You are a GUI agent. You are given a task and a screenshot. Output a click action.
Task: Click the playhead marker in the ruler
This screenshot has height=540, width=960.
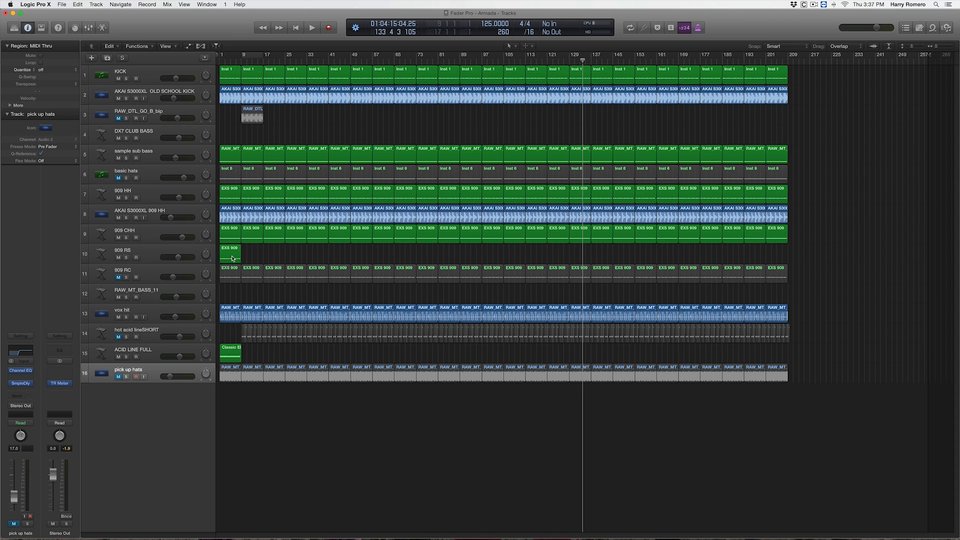[x=582, y=60]
